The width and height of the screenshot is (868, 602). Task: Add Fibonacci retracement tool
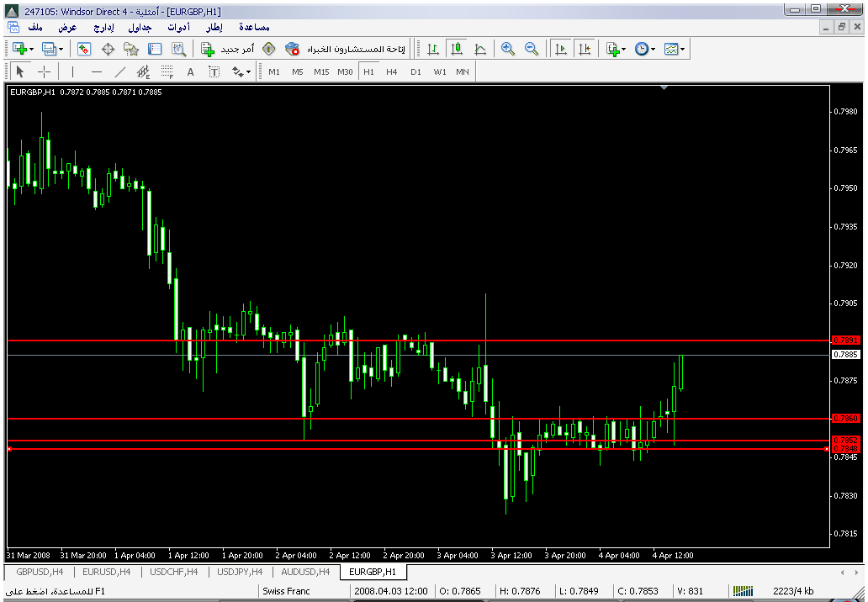coord(167,72)
